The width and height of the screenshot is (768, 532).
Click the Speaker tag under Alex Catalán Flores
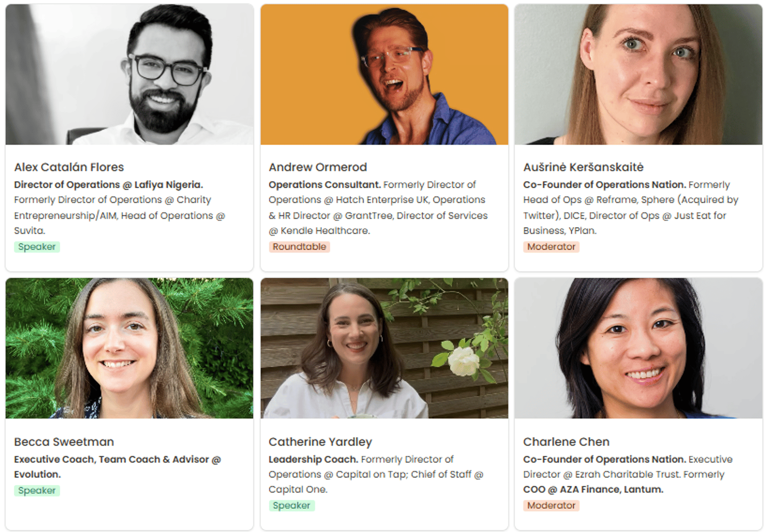(x=37, y=247)
